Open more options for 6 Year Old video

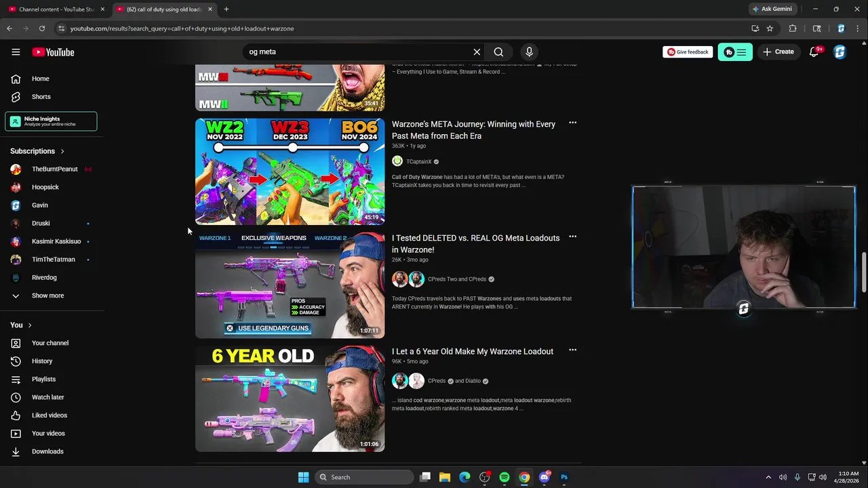tap(572, 350)
